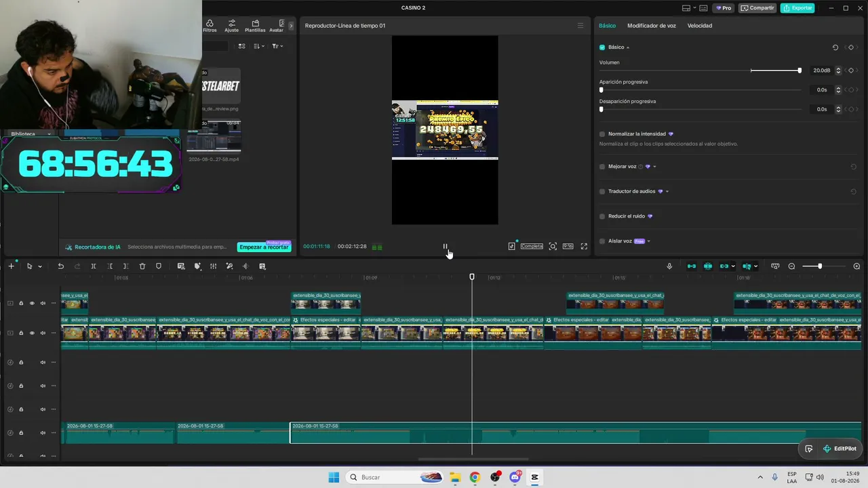Image resolution: width=868 pixels, height=488 pixels.
Task: Hide the track containing Efectos especiales clips
Action: 32,333
